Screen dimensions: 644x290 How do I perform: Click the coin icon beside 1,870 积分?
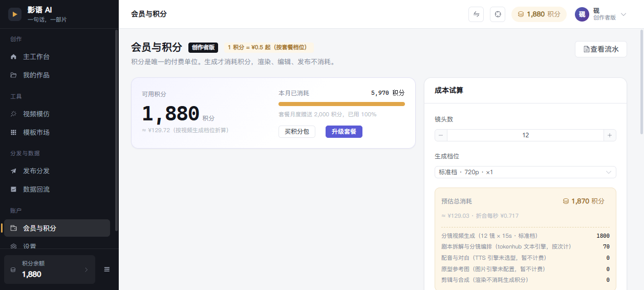566,201
